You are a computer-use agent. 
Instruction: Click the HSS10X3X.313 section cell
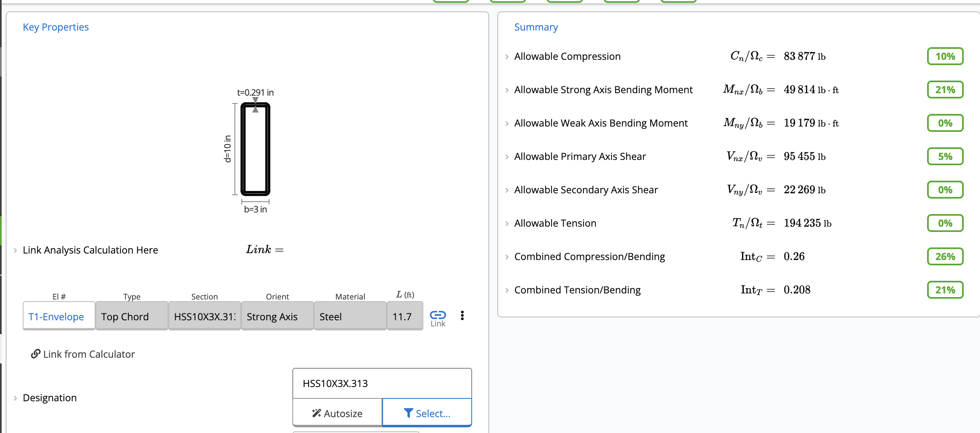pyautogui.click(x=205, y=316)
